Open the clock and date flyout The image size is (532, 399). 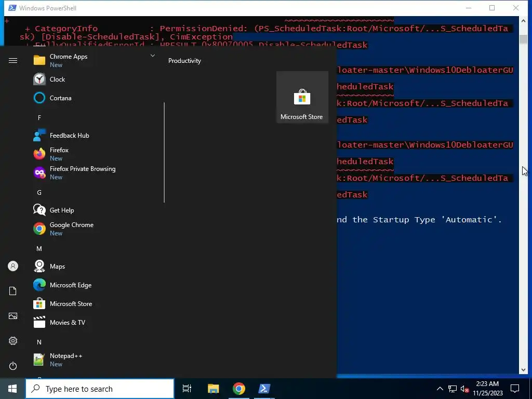tap(487, 389)
